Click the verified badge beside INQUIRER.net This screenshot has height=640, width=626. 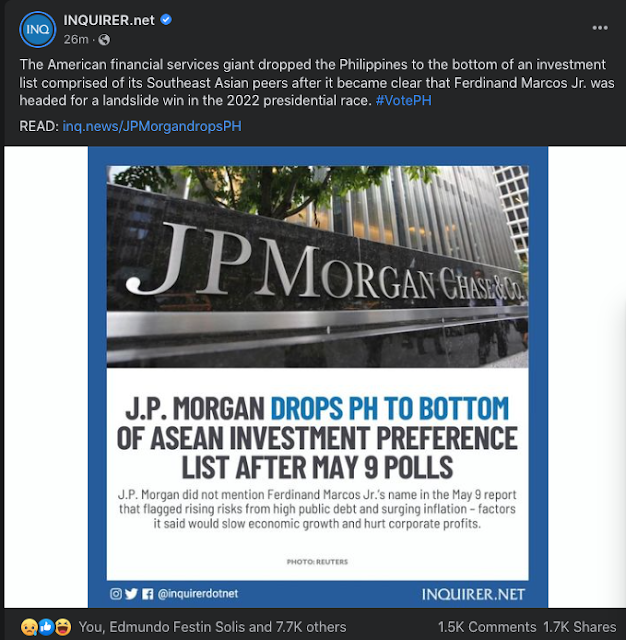[166, 20]
